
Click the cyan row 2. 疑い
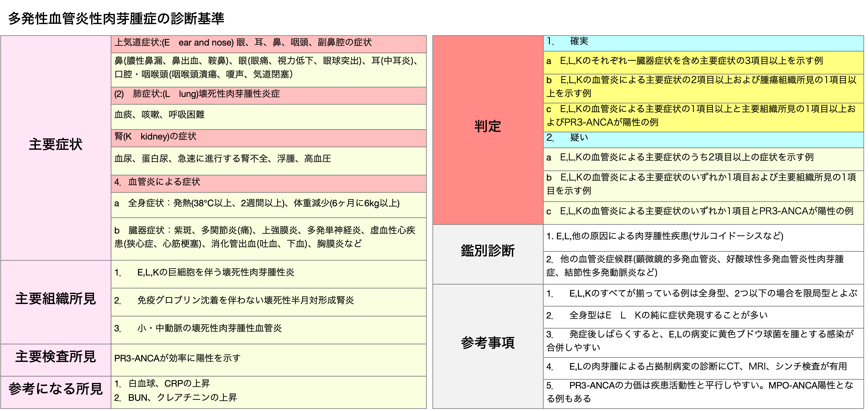(703, 140)
